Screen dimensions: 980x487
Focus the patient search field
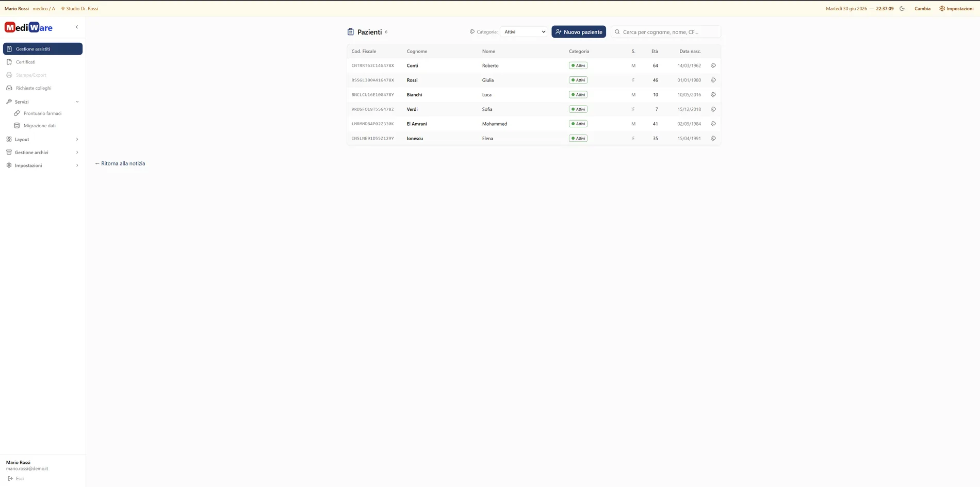point(666,32)
